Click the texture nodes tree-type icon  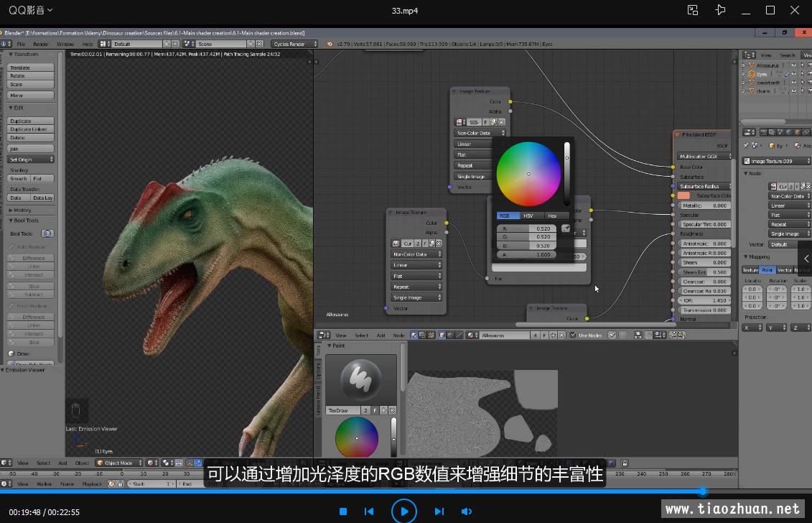[431, 335]
